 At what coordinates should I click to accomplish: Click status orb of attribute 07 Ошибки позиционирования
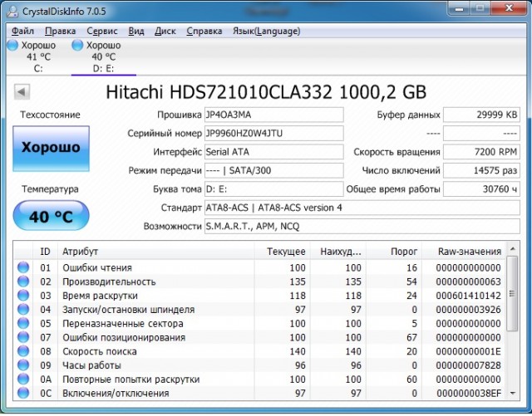click(23, 337)
